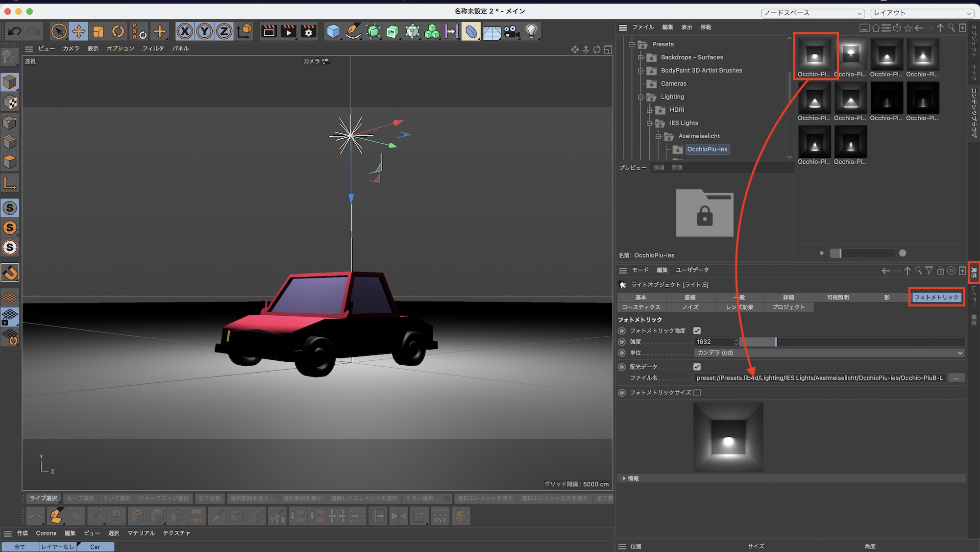Expand the 情報 disclosure section

[624, 478]
